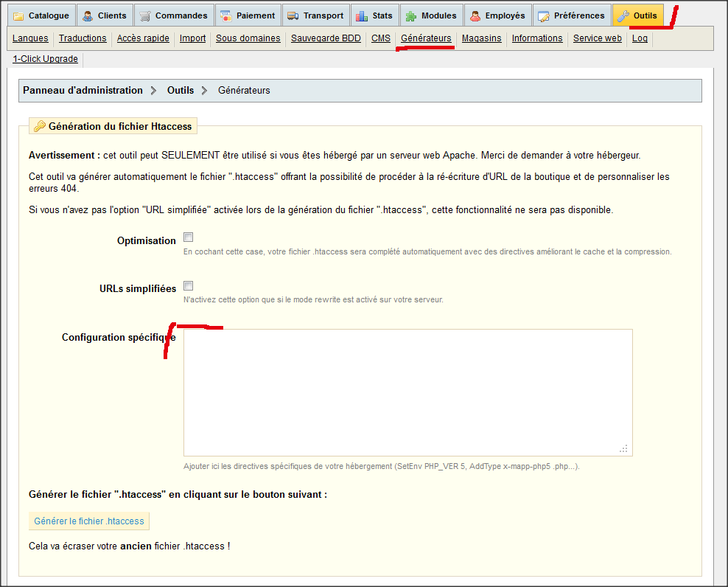The height and width of the screenshot is (587, 728).
Task: Go to Accès rapide
Action: [143, 38]
